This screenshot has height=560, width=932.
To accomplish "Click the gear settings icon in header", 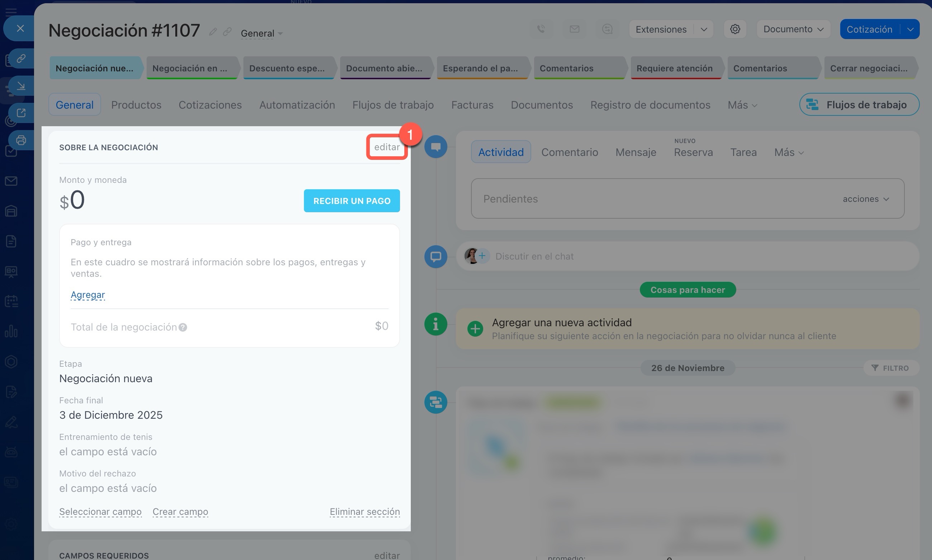I will [x=734, y=29].
